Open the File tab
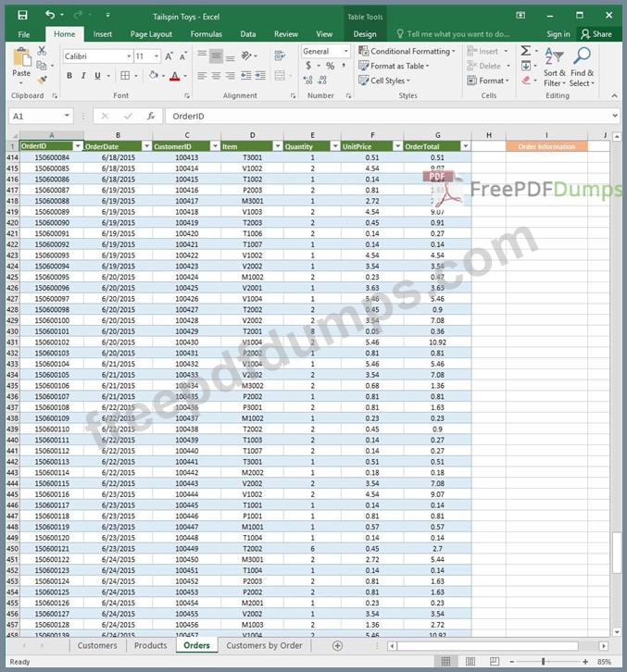The image size is (627, 672). (24, 34)
